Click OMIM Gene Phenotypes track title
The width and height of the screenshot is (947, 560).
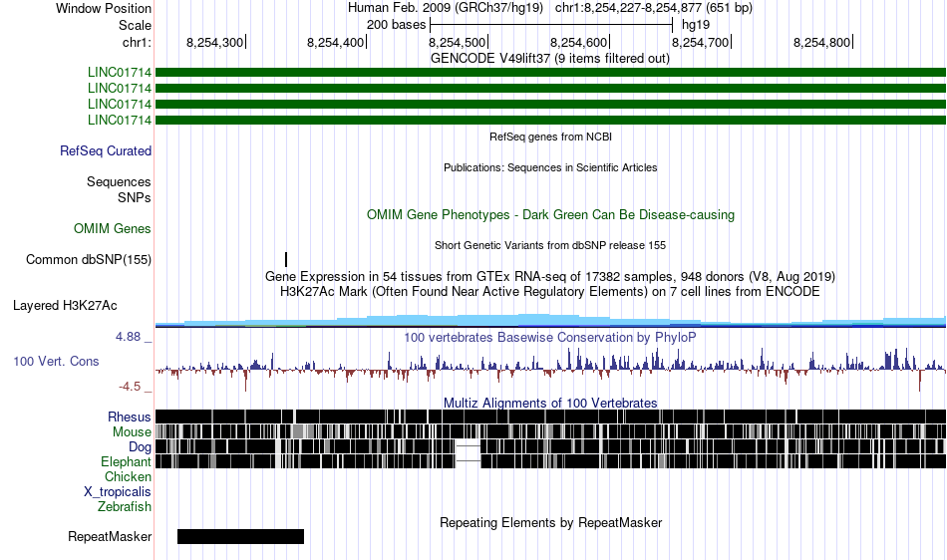tap(551, 215)
